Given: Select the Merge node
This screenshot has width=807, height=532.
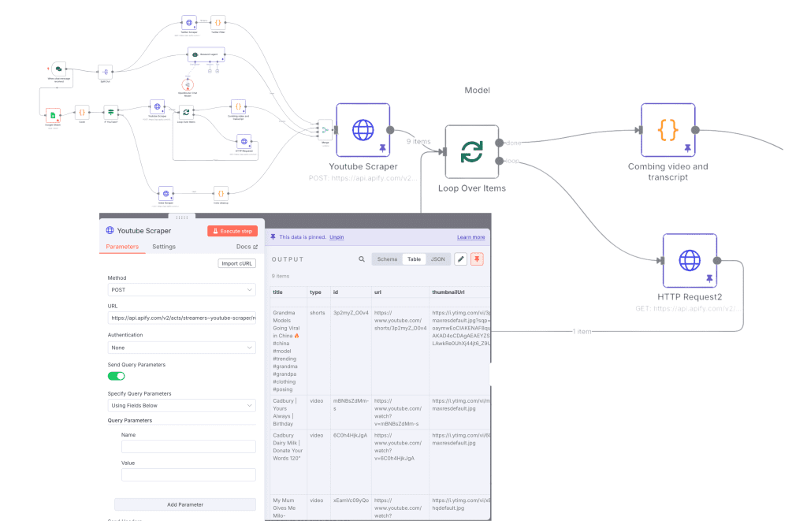Looking at the screenshot, I should [325, 130].
